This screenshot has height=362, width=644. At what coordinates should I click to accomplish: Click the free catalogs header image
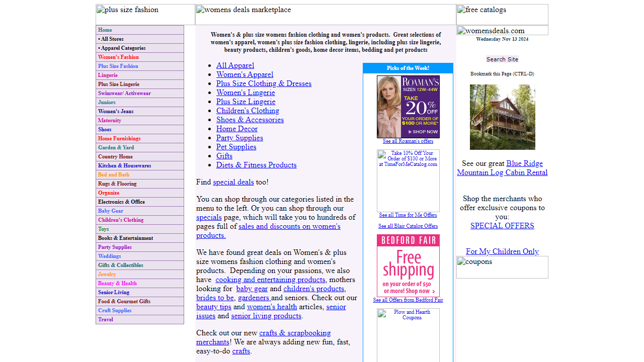point(502,15)
